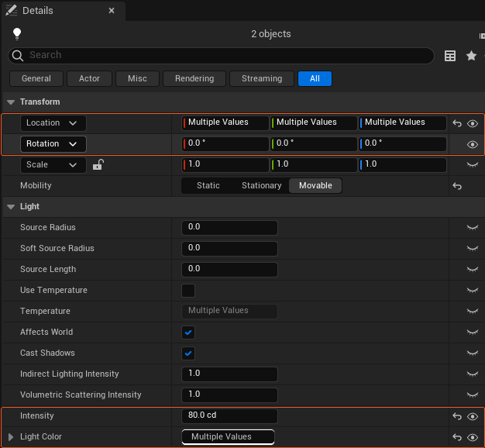This screenshot has width=485, height=448.
Task: Enable the Use Temperature checkbox
Action: (x=188, y=291)
